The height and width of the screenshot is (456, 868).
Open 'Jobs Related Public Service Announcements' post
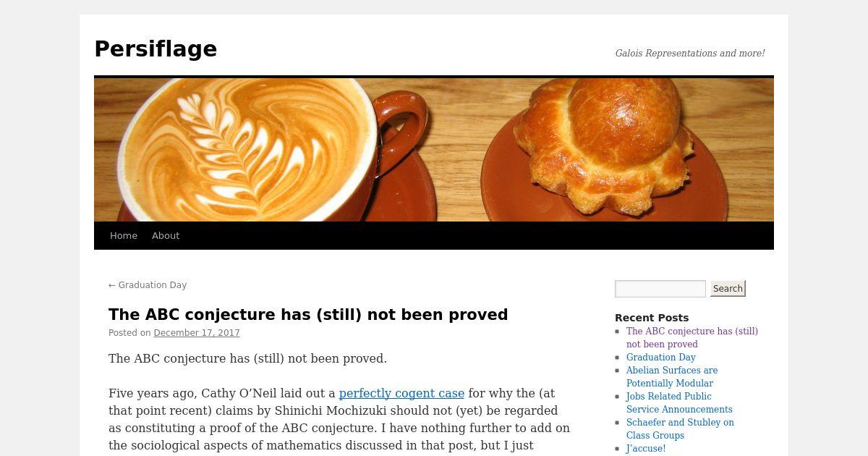click(679, 403)
